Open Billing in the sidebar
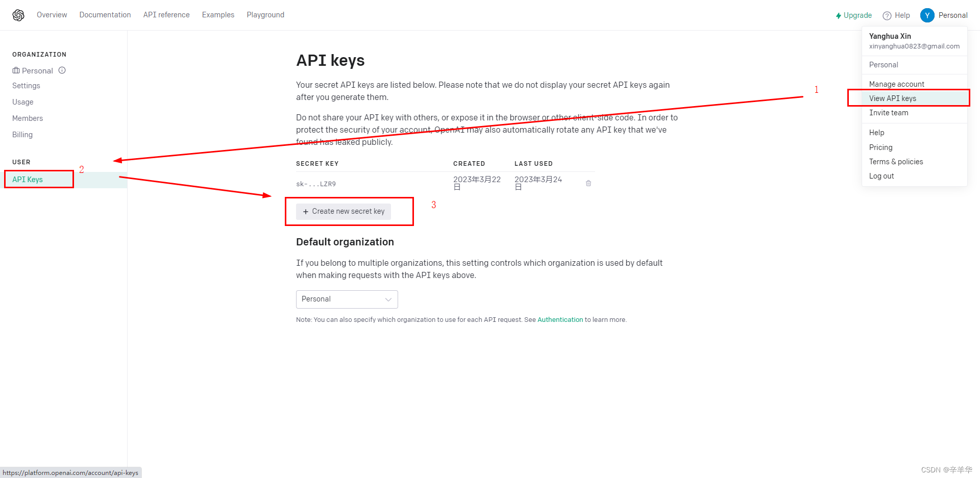The height and width of the screenshot is (478, 980). (22, 135)
